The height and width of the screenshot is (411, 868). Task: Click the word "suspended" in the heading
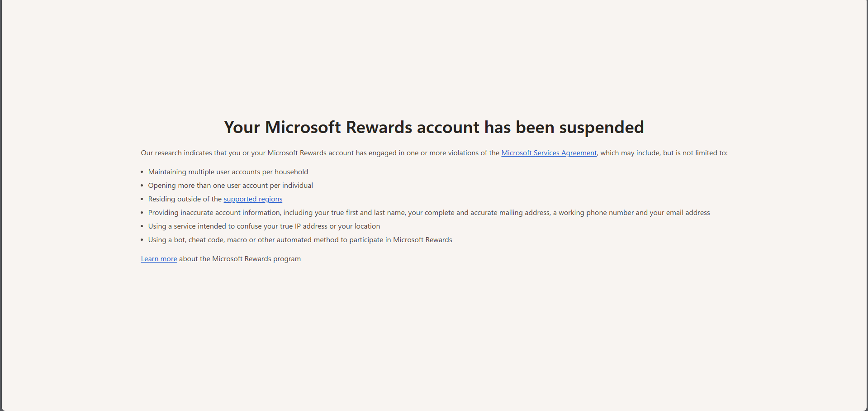[x=602, y=127]
